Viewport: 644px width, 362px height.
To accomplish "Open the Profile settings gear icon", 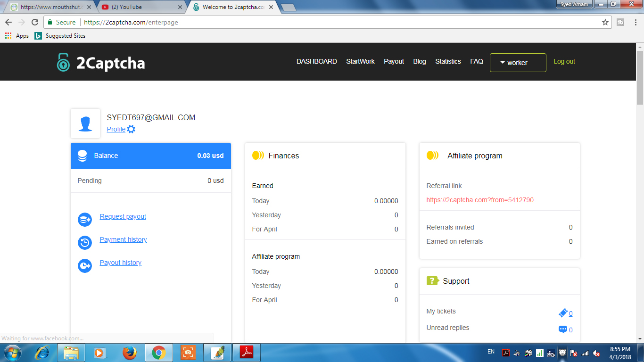I will [x=131, y=129].
